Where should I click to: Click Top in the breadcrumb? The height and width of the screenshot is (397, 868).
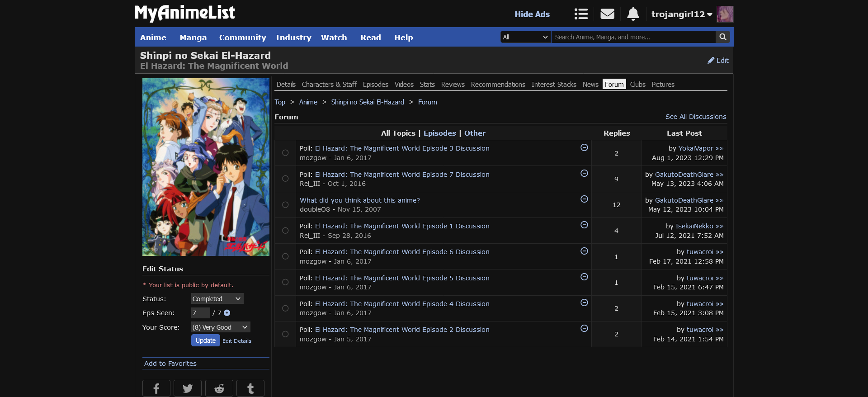click(x=280, y=102)
